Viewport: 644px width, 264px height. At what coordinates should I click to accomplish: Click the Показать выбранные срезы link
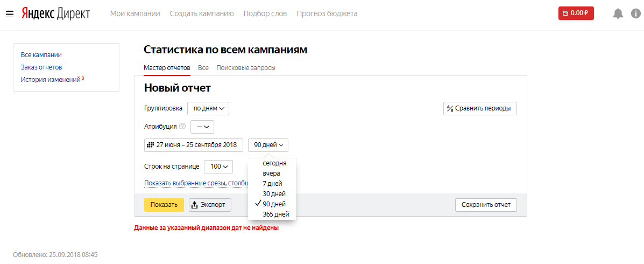196,183
